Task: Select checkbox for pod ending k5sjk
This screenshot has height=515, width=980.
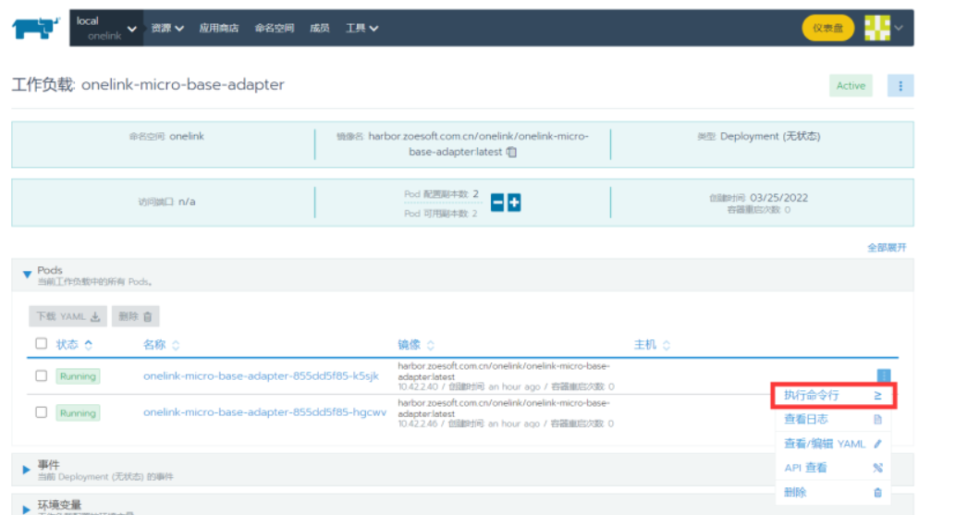Action: click(42, 375)
